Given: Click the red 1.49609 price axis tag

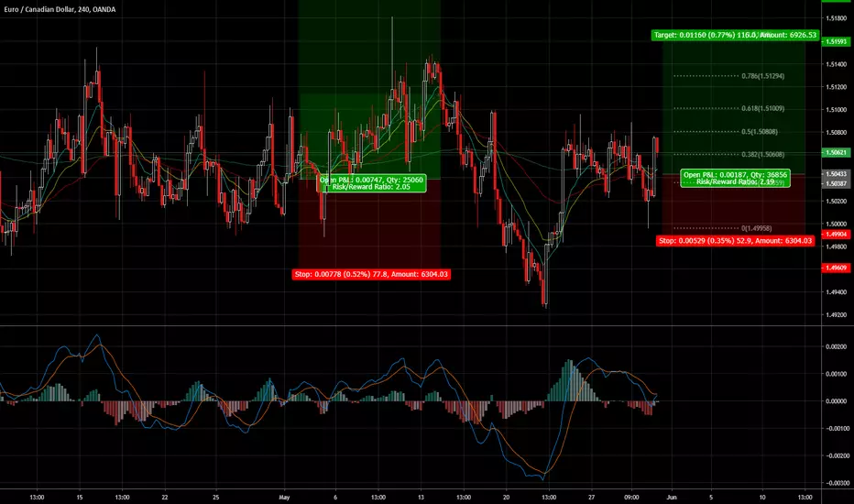Looking at the screenshot, I should pos(836,268).
